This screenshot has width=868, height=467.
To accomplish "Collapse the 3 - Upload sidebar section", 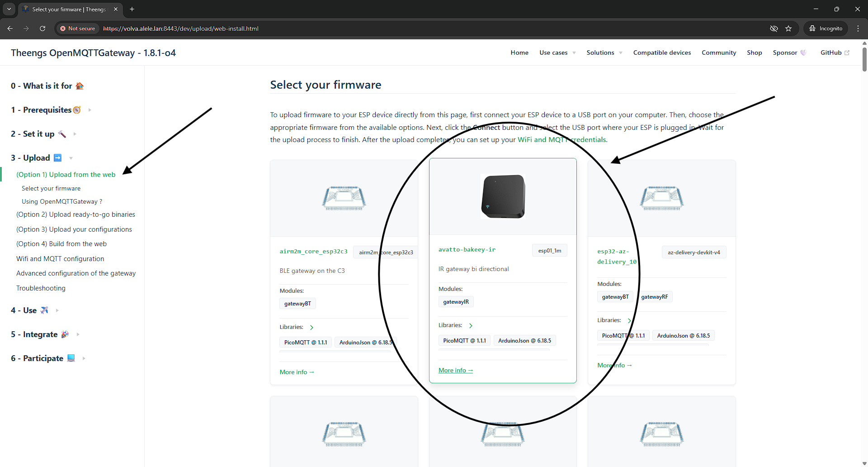I will (x=71, y=158).
